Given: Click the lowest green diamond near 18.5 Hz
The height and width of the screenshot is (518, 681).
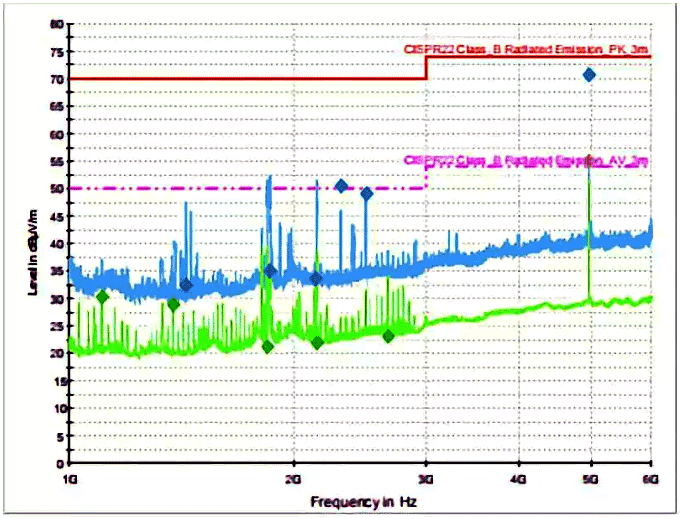Looking at the screenshot, I should 267,347.
